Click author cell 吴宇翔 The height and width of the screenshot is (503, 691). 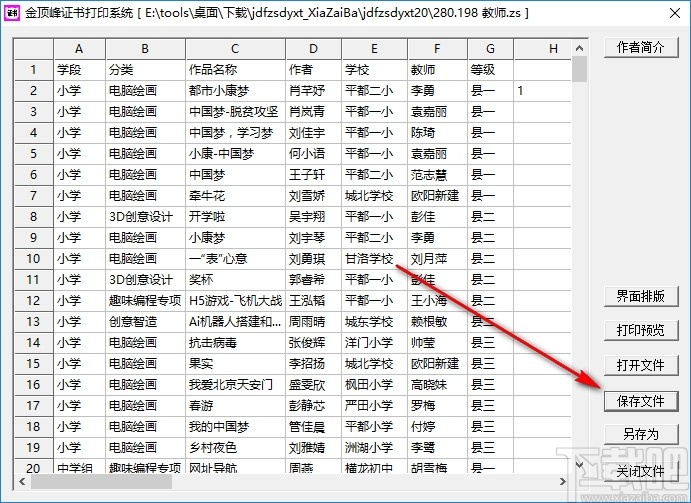click(313, 216)
